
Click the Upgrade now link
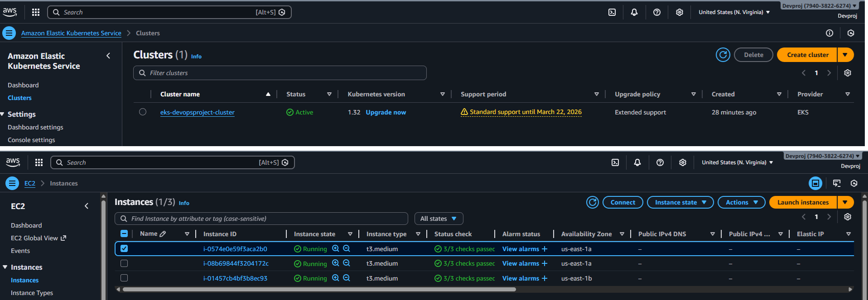(386, 112)
